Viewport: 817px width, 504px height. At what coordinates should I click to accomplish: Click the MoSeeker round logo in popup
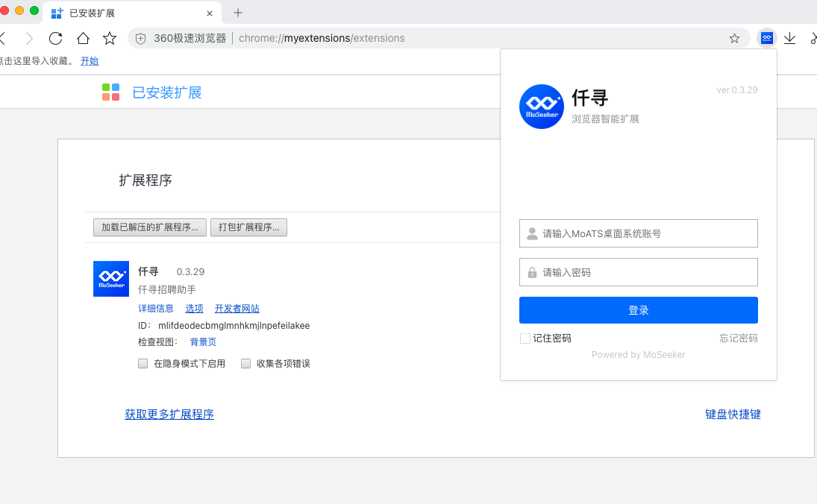click(x=542, y=106)
